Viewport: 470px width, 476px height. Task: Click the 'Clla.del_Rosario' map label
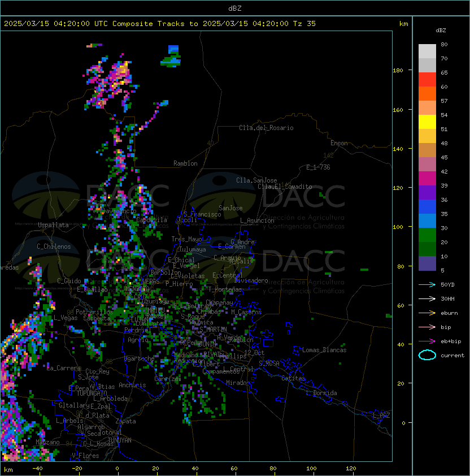tap(266, 128)
